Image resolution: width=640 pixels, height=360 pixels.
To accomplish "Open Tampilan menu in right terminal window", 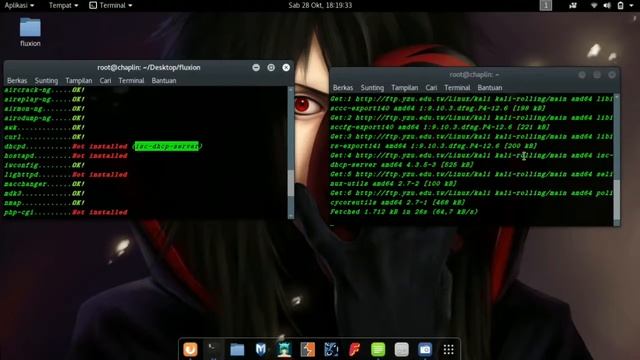I will [404, 87].
